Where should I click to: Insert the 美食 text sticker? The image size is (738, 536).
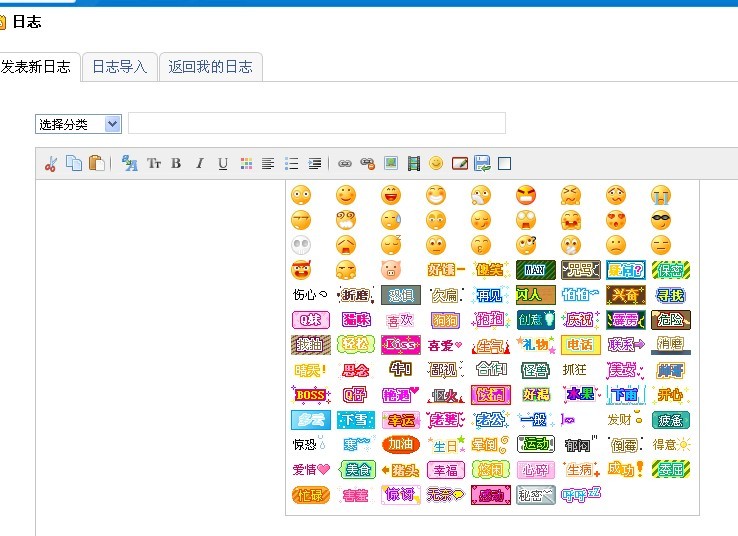point(357,469)
